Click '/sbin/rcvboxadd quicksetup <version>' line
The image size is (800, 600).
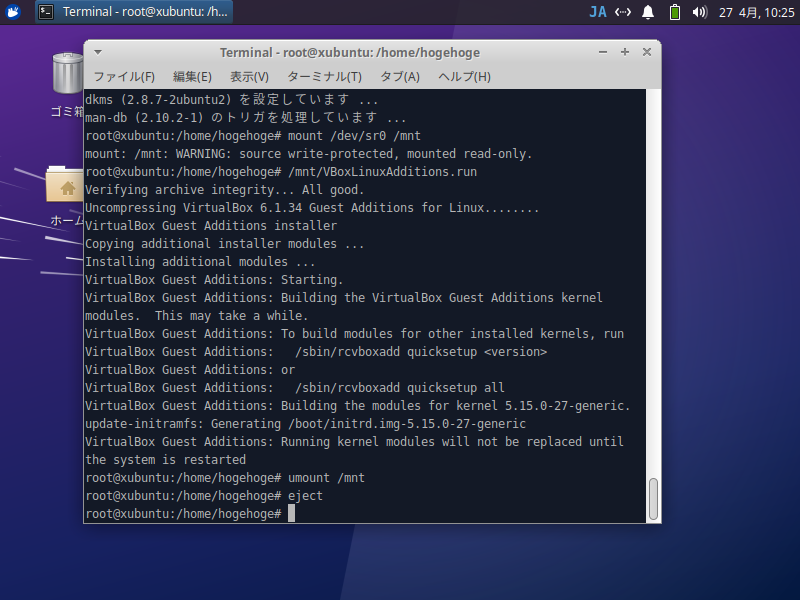[x=316, y=352]
